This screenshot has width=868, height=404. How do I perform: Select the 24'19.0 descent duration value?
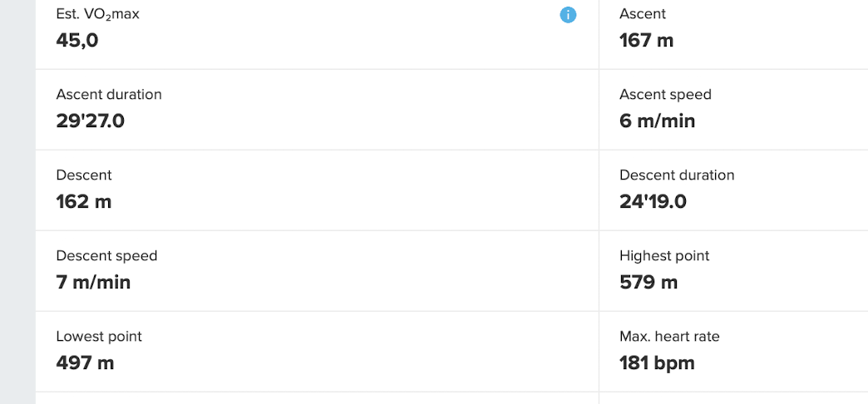click(x=653, y=202)
